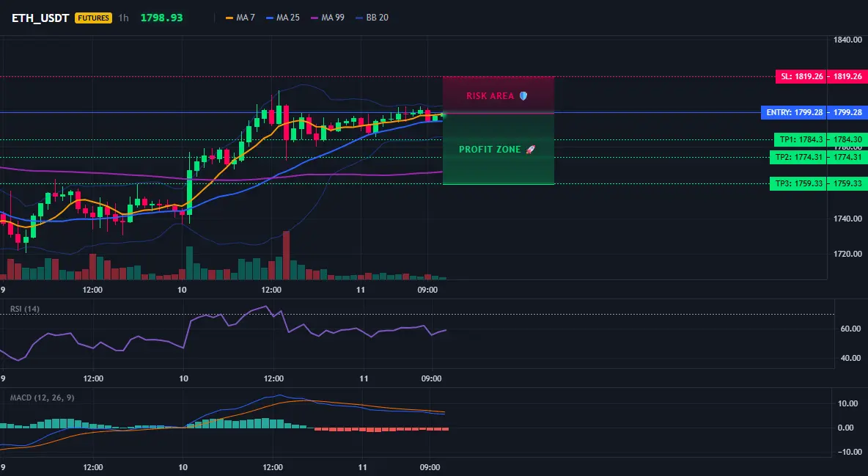The image size is (868, 476).
Task: Toggle the MA 99 legend entry
Action: click(328, 18)
